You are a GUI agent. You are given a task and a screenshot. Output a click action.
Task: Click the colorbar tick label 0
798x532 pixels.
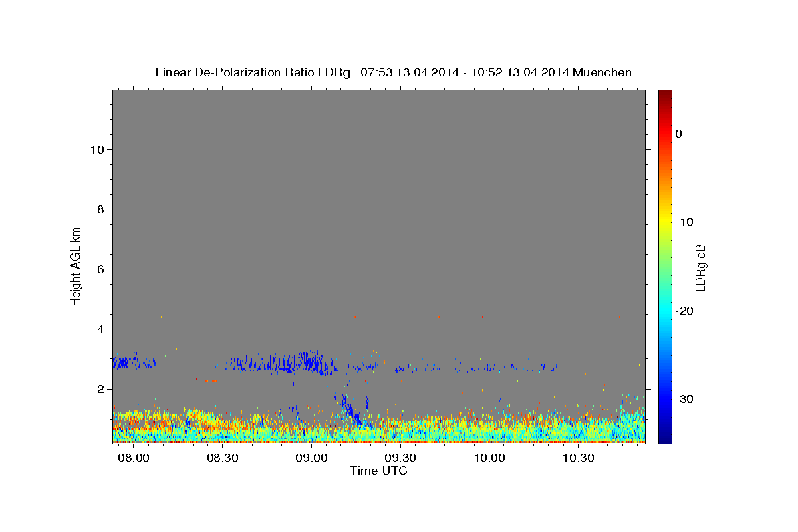coord(679,134)
